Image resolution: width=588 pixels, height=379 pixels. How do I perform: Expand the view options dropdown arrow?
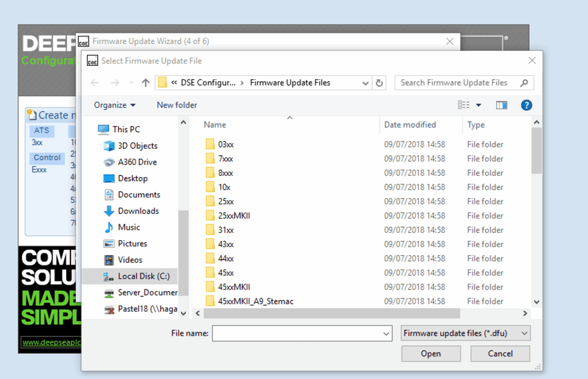pyautogui.click(x=479, y=105)
